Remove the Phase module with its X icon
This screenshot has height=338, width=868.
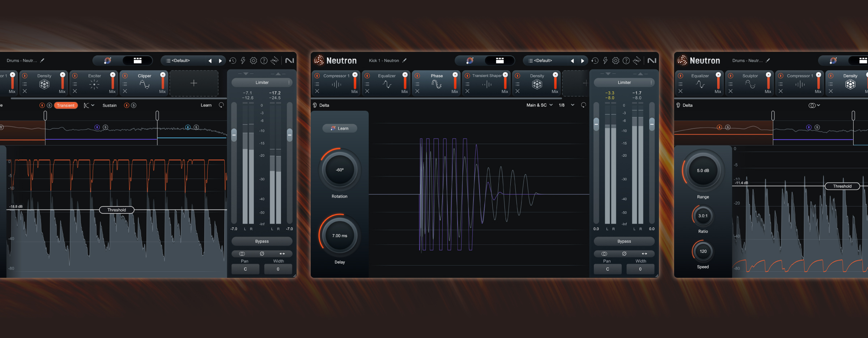tap(417, 91)
